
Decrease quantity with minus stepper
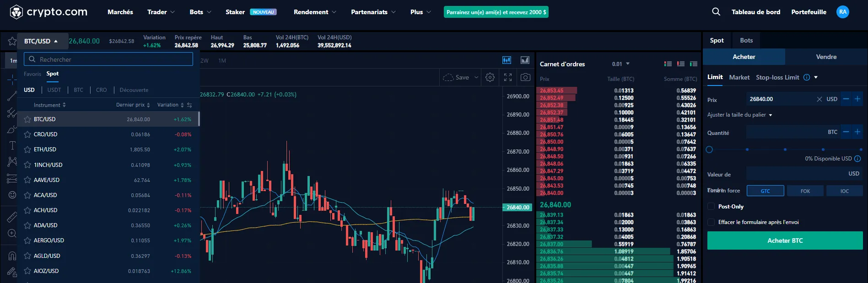[846, 132]
